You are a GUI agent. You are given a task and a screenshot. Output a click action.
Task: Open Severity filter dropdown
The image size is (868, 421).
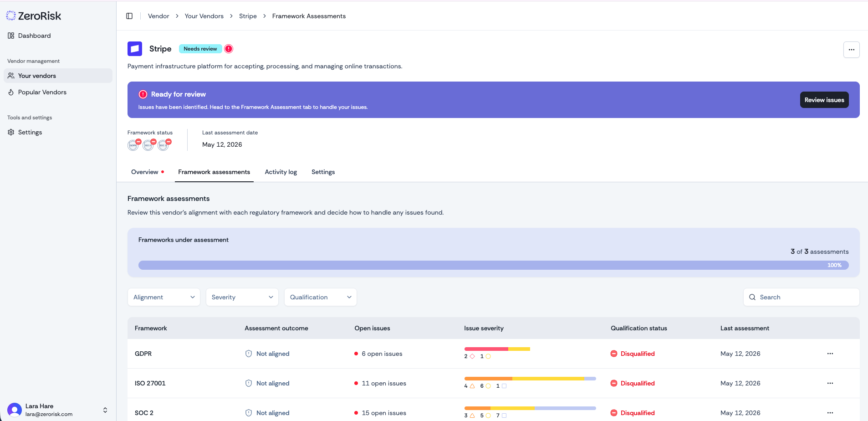pyautogui.click(x=242, y=297)
